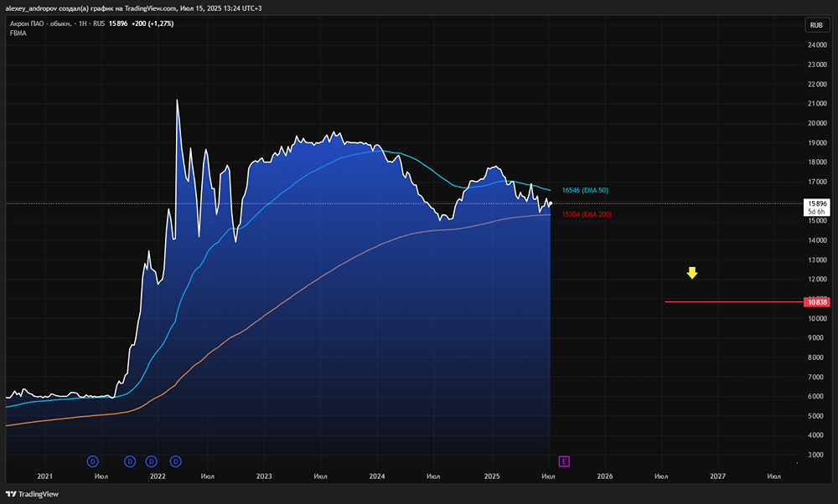Click the yellow down arrow drawing
The height and width of the screenshot is (504, 838).
pos(692,273)
